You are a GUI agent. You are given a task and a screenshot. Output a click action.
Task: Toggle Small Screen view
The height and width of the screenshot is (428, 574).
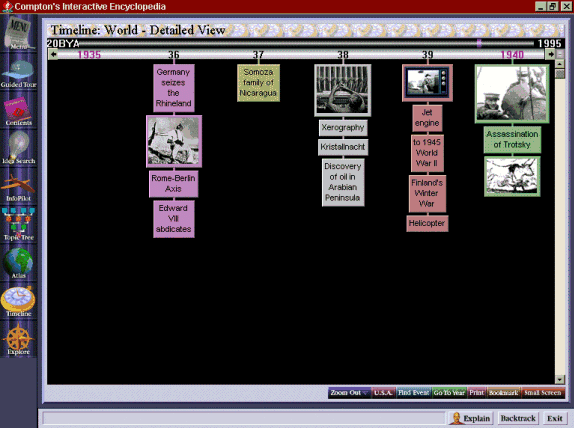point(543,393)
